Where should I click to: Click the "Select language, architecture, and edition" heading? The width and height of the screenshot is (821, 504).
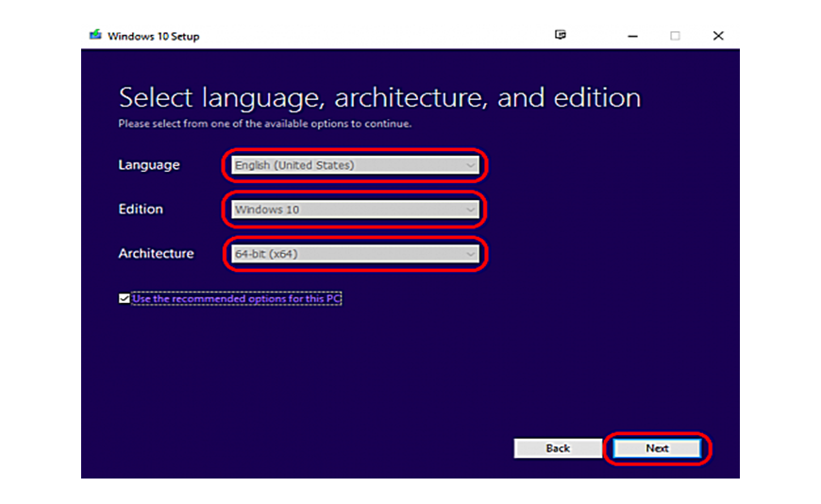coord(379,97)
